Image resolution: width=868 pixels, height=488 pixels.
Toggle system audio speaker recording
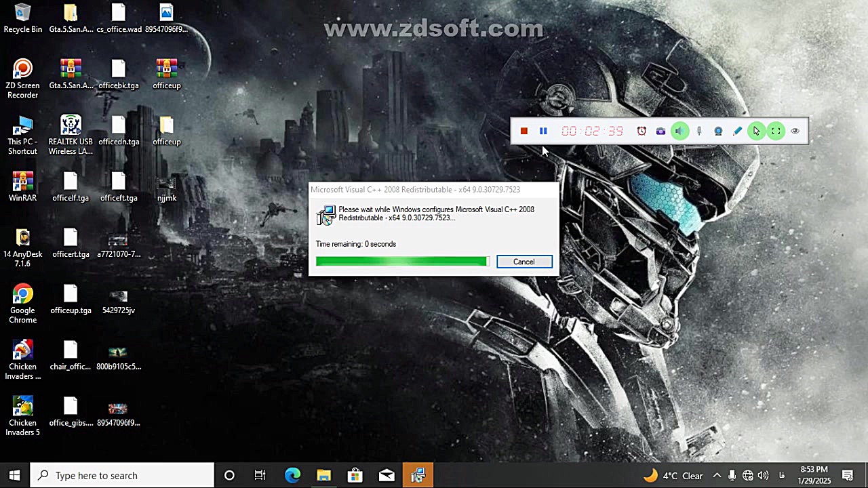pyautogui.click(x=679, y=131)
